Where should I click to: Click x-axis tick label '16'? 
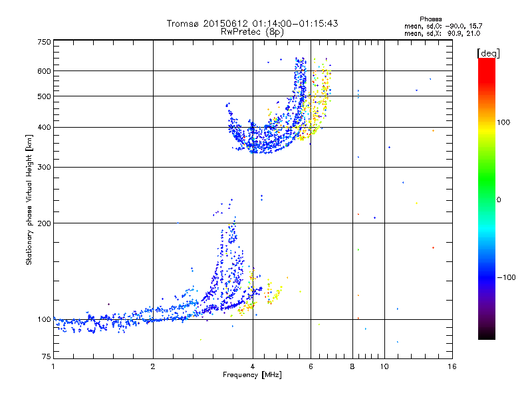click(452, 366)
